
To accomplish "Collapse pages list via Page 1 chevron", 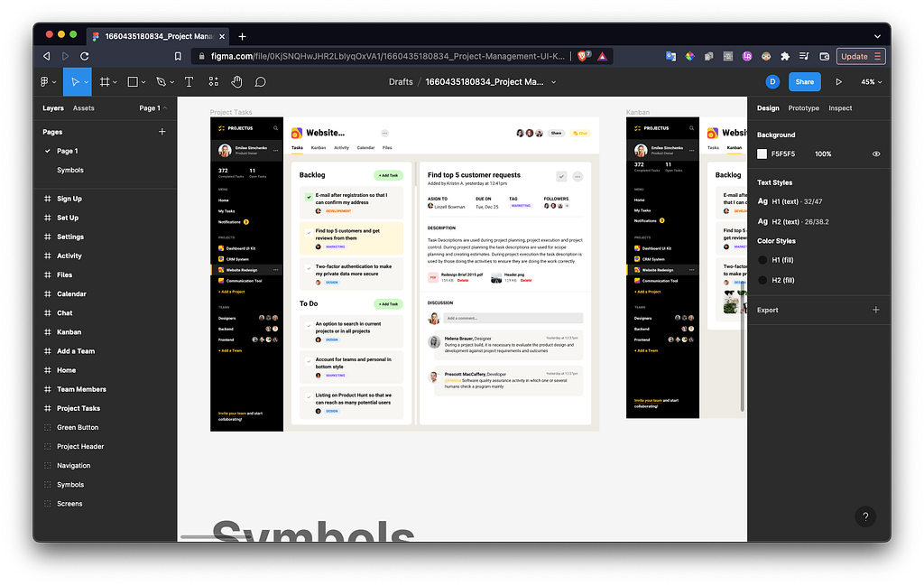I will (x=165, y=107).
